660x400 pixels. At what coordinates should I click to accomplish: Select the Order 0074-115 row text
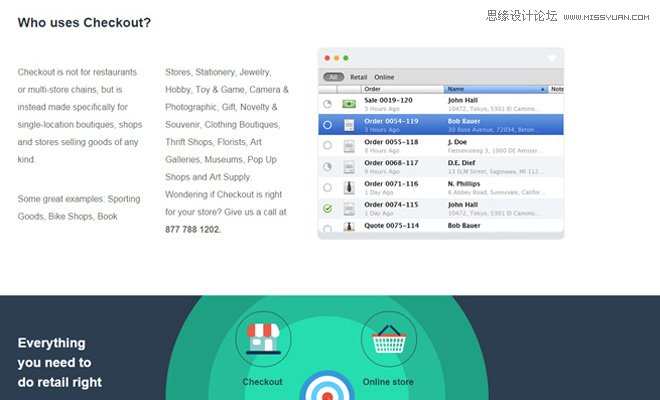tap(391, 205)
